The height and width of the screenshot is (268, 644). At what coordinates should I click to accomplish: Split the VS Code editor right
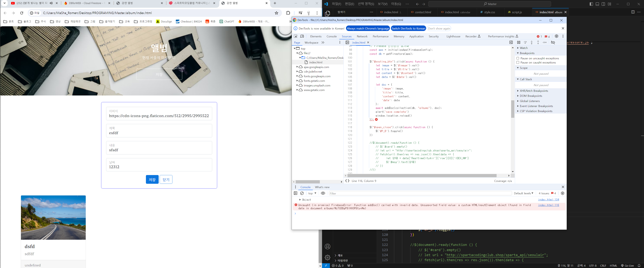click(633, 12)
